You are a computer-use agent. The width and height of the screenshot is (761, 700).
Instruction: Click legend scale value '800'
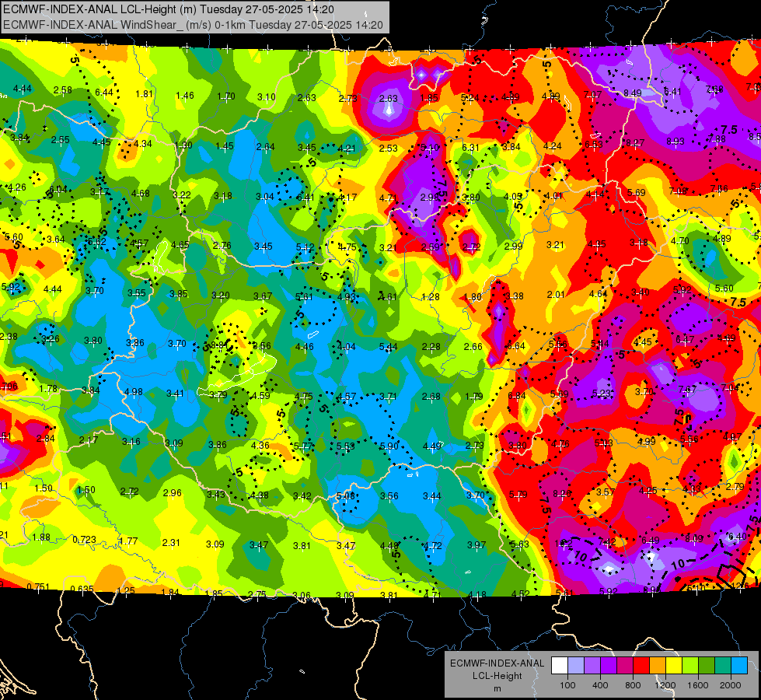coord(633,685)
